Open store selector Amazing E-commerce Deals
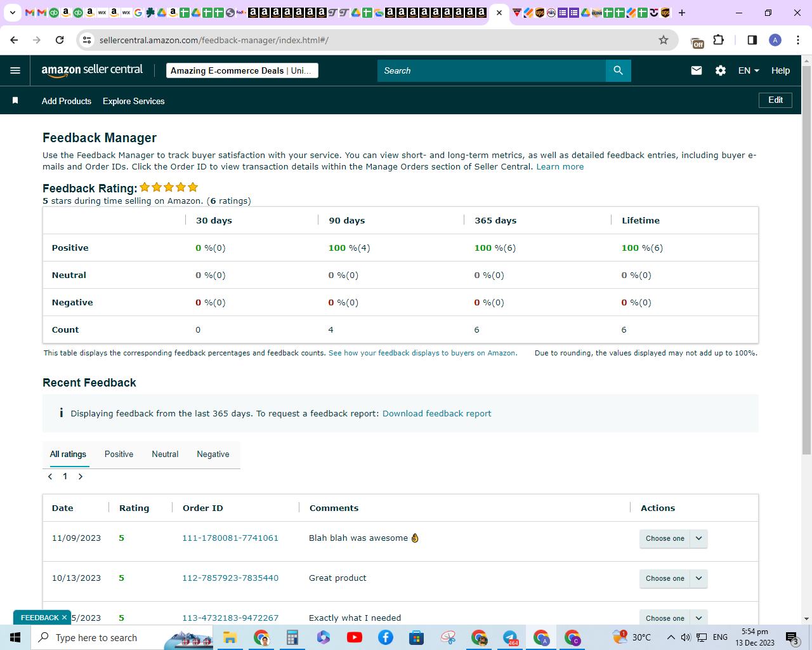Screen dimensions: 812x650 click(x=242, y=70)
